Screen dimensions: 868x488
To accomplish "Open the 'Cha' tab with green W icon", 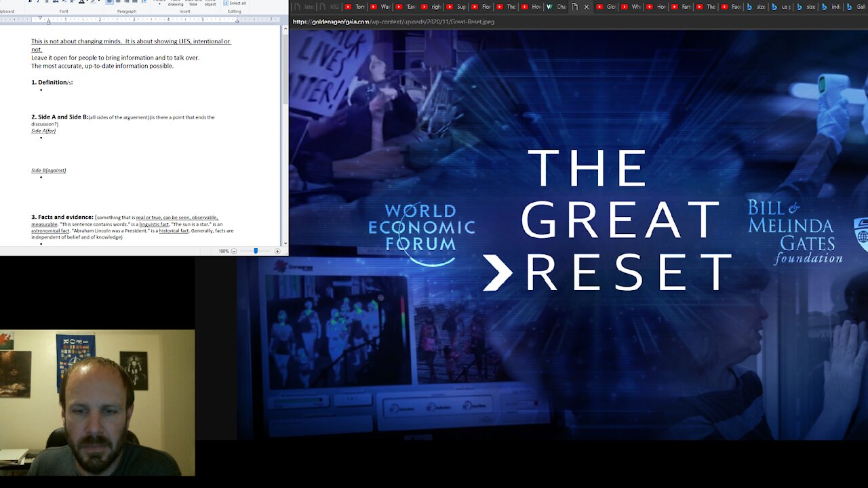I will point(555,7).
